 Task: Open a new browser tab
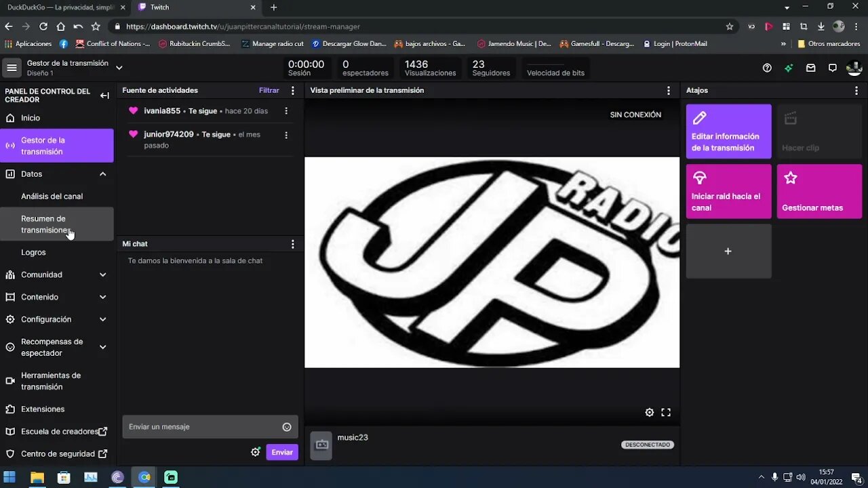[x=274, y=7]
